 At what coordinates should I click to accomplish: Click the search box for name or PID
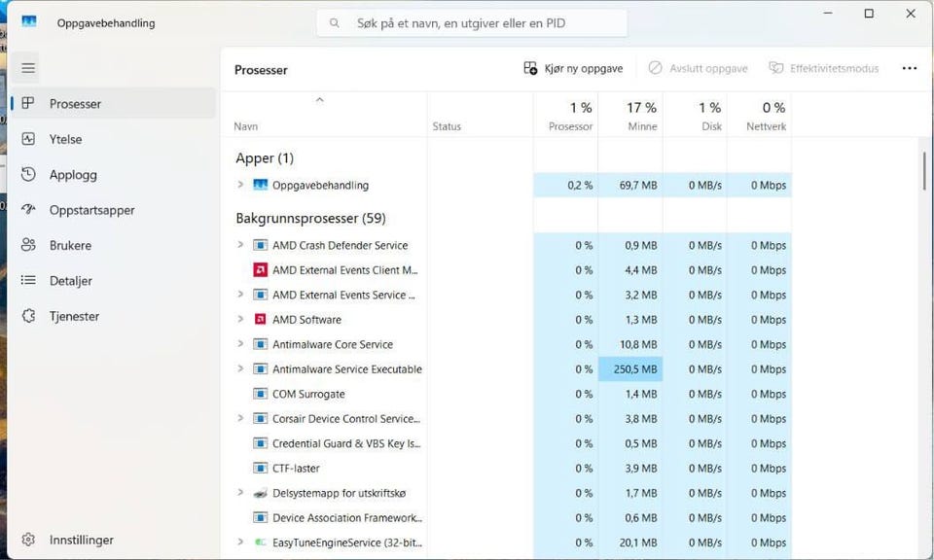pos(472,23)
